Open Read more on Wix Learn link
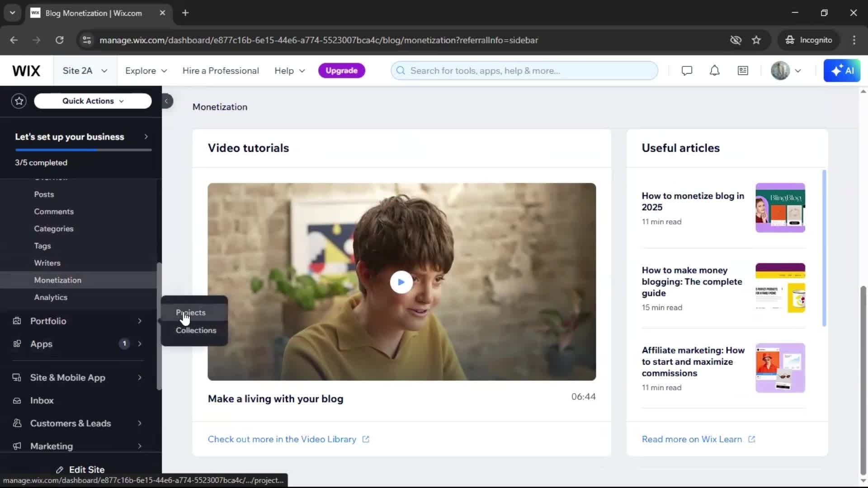 coord(698,439)
